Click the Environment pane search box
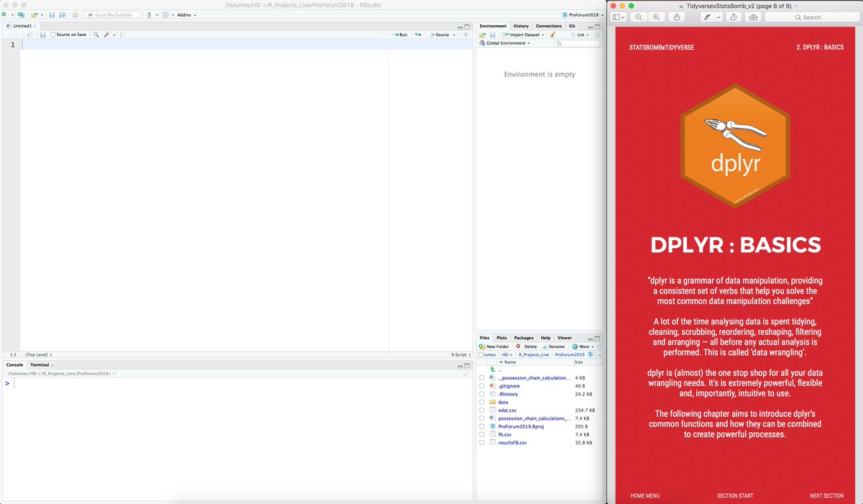This screenshot has width=863, height=504. (577, 43)
